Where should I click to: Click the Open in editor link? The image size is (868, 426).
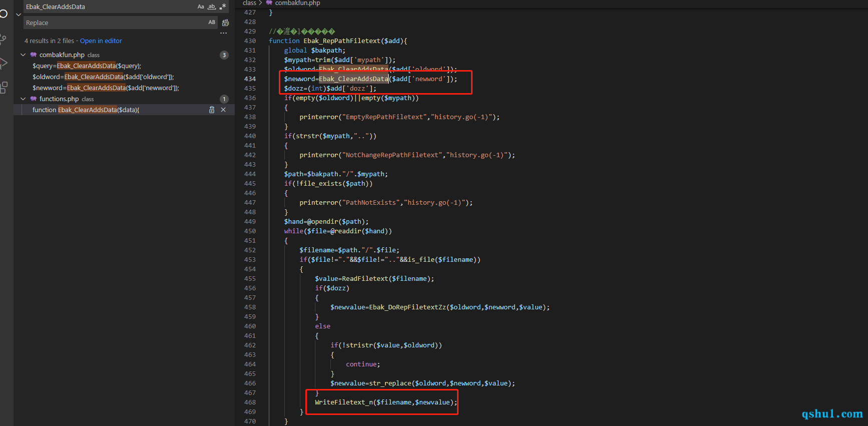(101, 41)
